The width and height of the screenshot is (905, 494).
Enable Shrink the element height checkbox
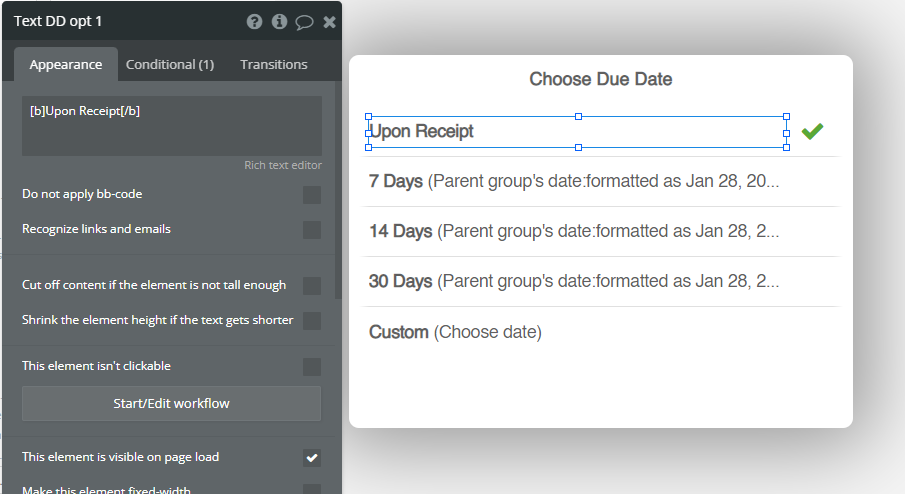312,321
